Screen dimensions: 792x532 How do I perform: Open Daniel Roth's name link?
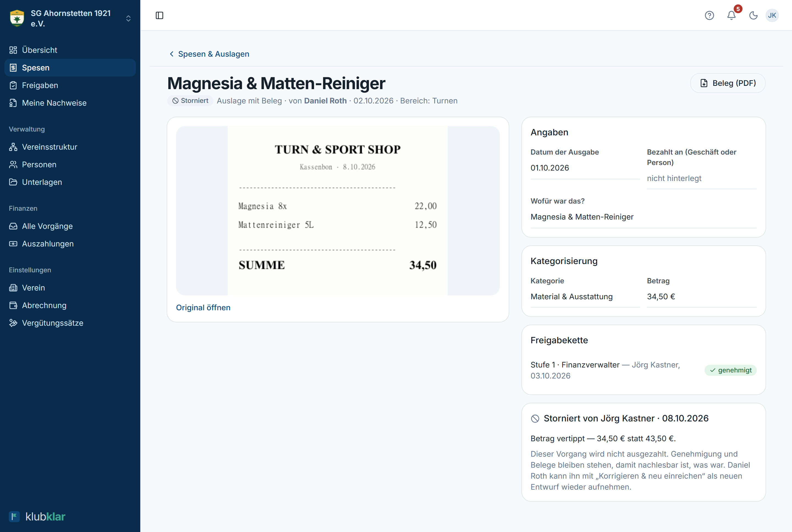[325, 101]
